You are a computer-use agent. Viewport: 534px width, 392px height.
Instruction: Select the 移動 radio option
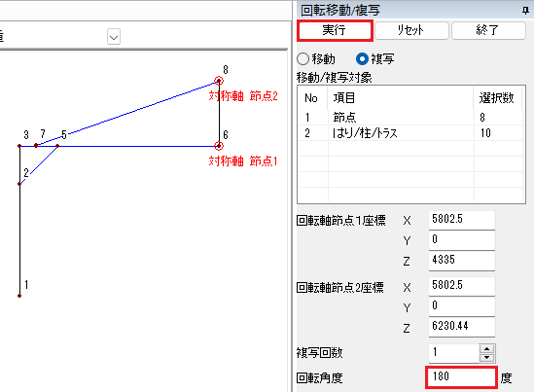click(303, 59)
